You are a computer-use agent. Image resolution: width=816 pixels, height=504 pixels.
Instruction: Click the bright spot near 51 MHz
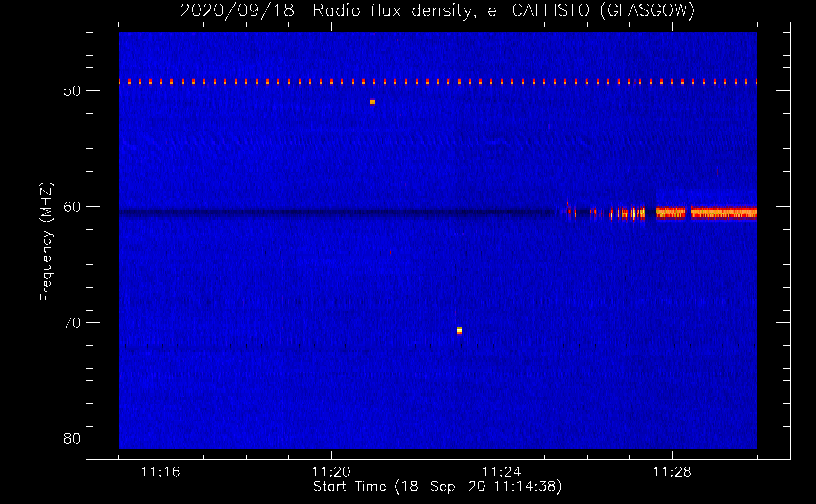click(x=372, y=102)
